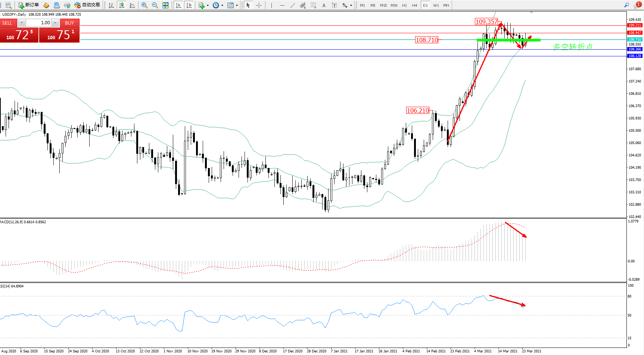Expand the Templates dropdown arrow

[237, 5]
